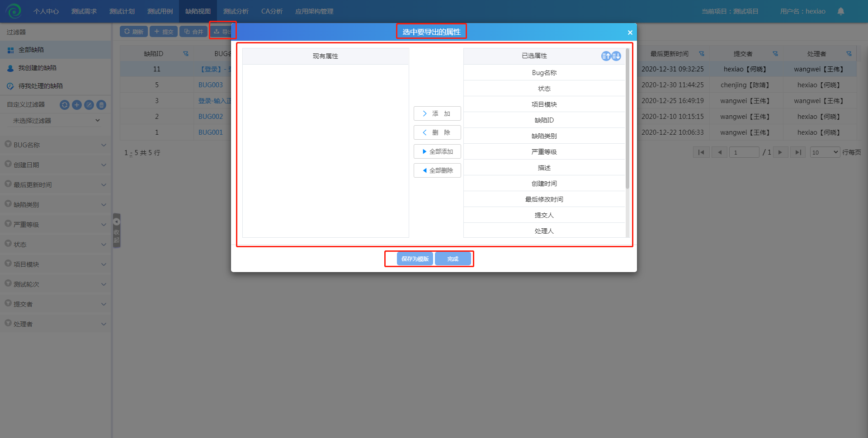Expand the 状态 filter section
This screenshot has height=438, width=868.
56,245
